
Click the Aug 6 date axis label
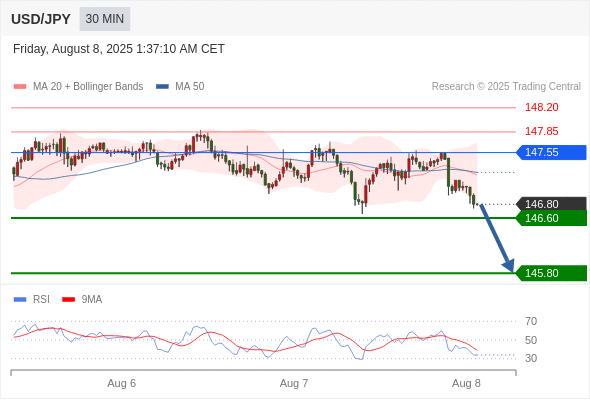pos(122,383)
